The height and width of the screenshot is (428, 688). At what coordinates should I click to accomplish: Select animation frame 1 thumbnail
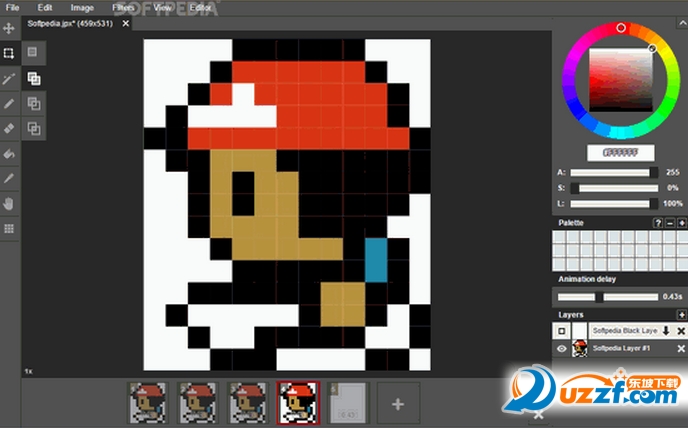(x=148, y=403)
